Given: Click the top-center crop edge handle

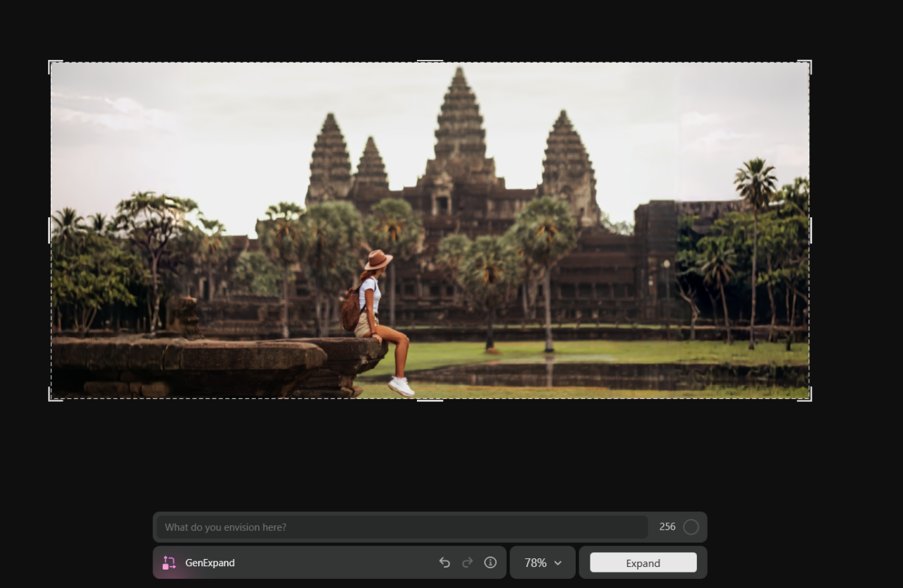Looking at the screenshot, I should pos(430,61).
